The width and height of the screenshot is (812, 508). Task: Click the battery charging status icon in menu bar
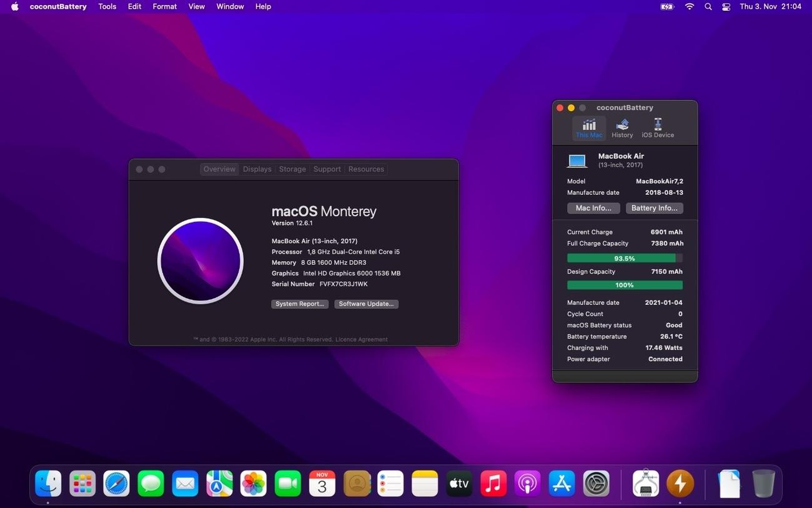pyautogui.click(x=667, y=6)
